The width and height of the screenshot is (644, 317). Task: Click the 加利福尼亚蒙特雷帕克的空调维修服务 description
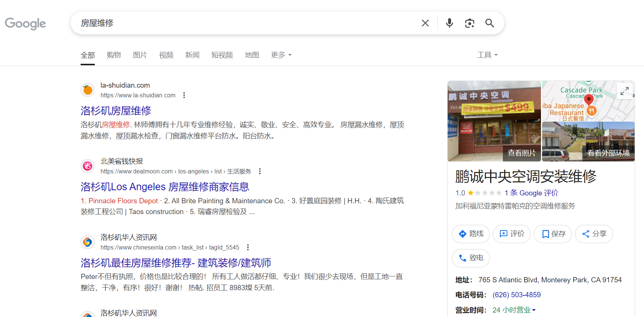[x=515, y=206]
